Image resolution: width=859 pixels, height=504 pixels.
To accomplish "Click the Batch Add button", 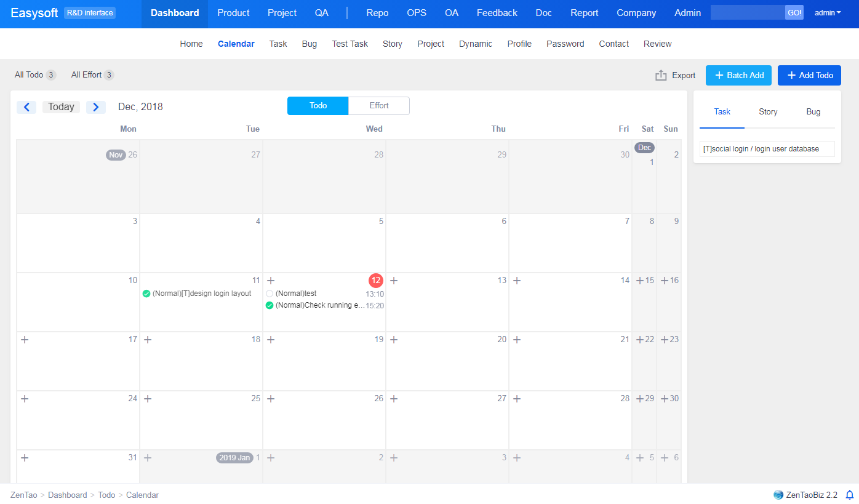I will point(738,75).
